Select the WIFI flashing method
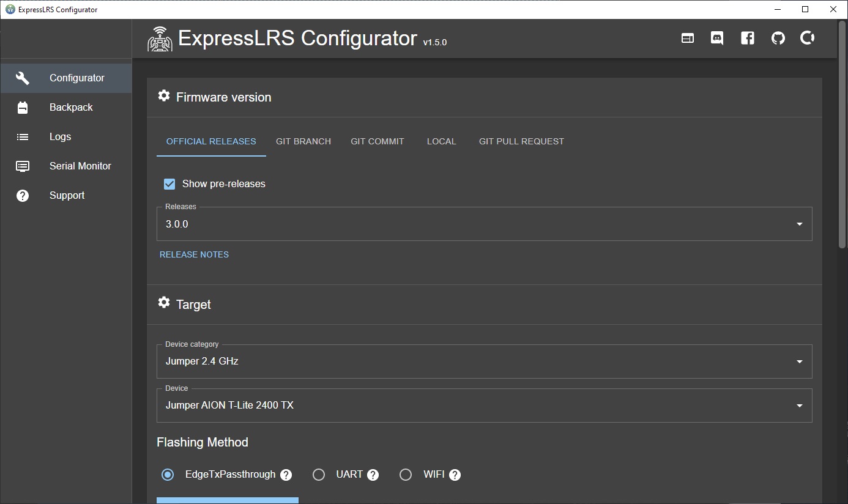Image resolution: width=848 pixels, height=504 pixels. click(406, 475)
